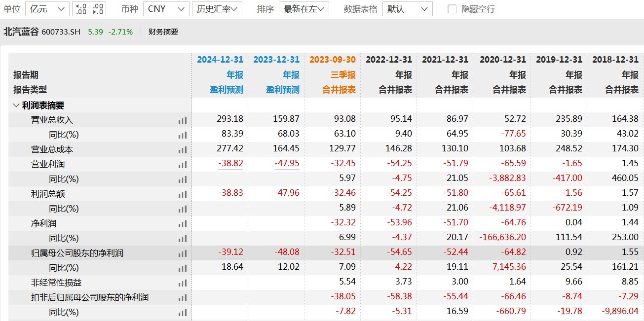Click 盈利预测 under 2023-12-31
This screenshot has width=644, height=321.
(x=283, y=90)
